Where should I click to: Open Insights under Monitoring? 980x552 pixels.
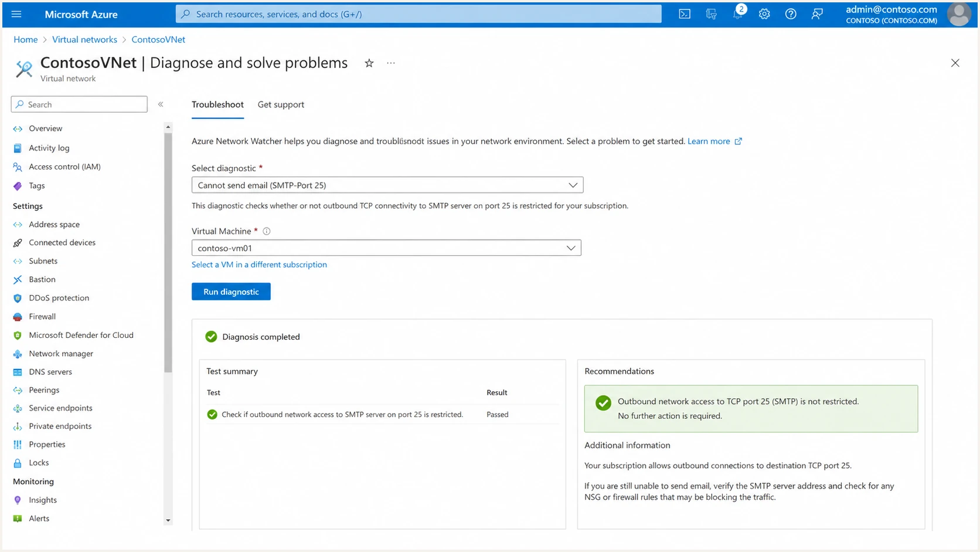43,500
